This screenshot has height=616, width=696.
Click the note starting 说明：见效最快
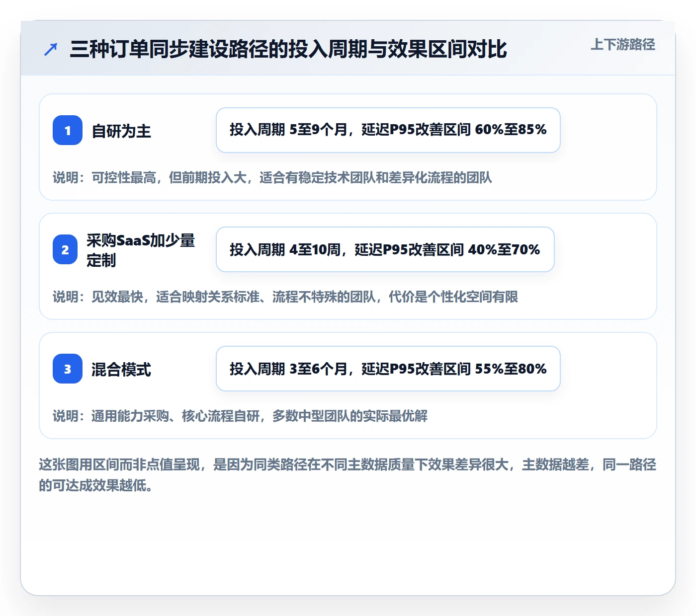point(285,297)
